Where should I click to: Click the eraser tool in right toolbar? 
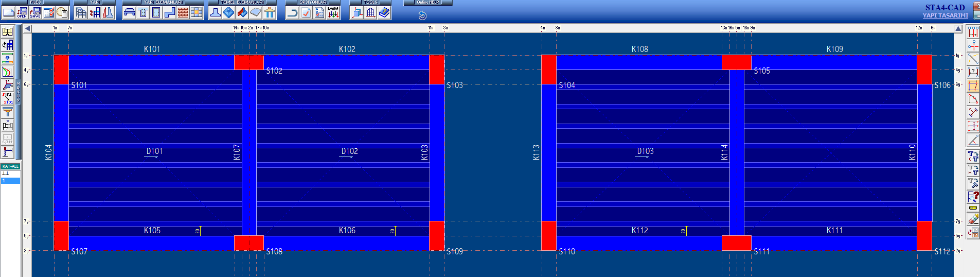[973, 219]
